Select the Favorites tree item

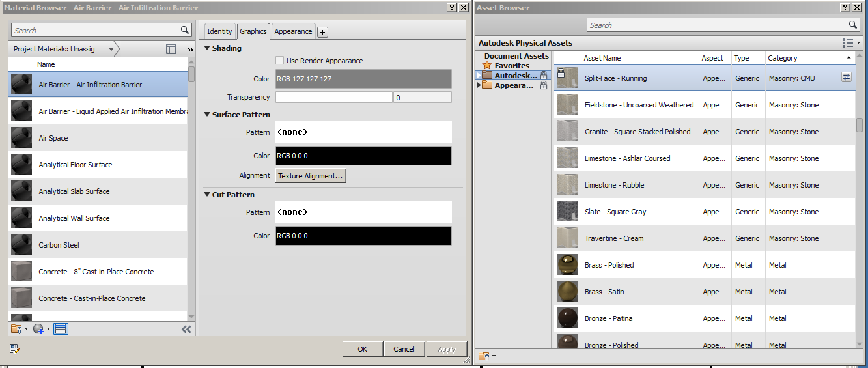click(x=512, y=66)
